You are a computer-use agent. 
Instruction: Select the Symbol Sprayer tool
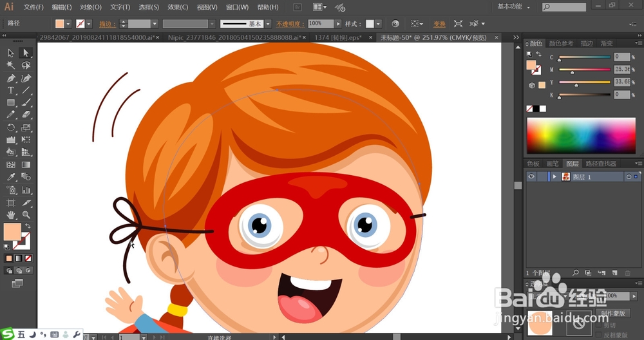11,190
